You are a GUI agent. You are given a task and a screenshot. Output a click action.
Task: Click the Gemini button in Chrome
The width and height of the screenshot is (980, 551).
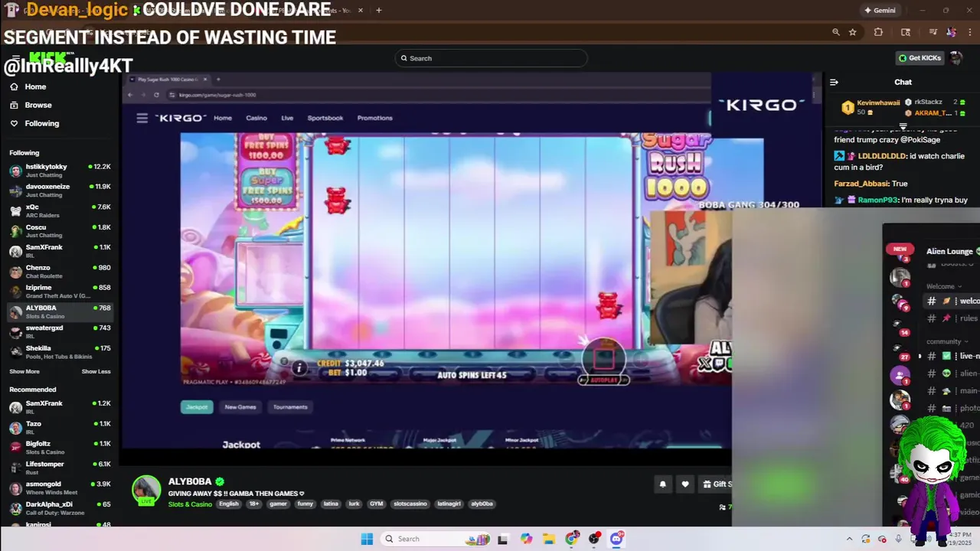[x=880, y=10]
